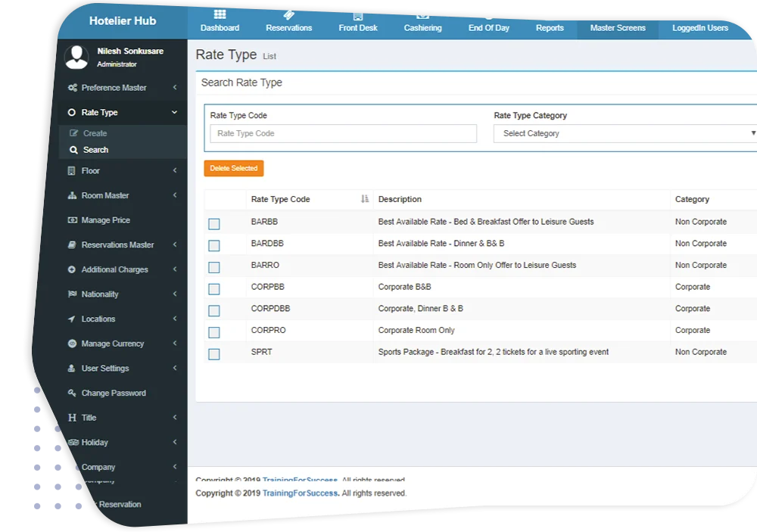
Task: Open the Select Category dropdown
Action: [x=625, y=134]
